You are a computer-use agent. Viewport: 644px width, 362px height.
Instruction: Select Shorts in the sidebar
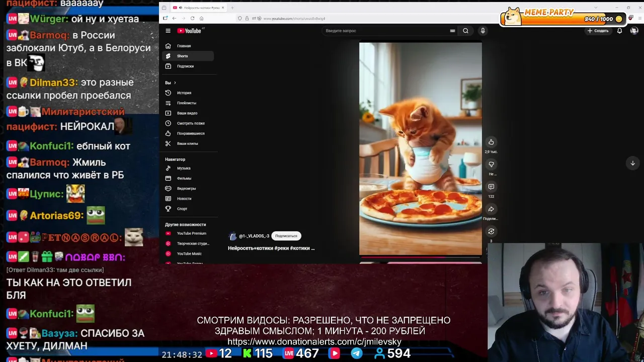tap(188, 56)
